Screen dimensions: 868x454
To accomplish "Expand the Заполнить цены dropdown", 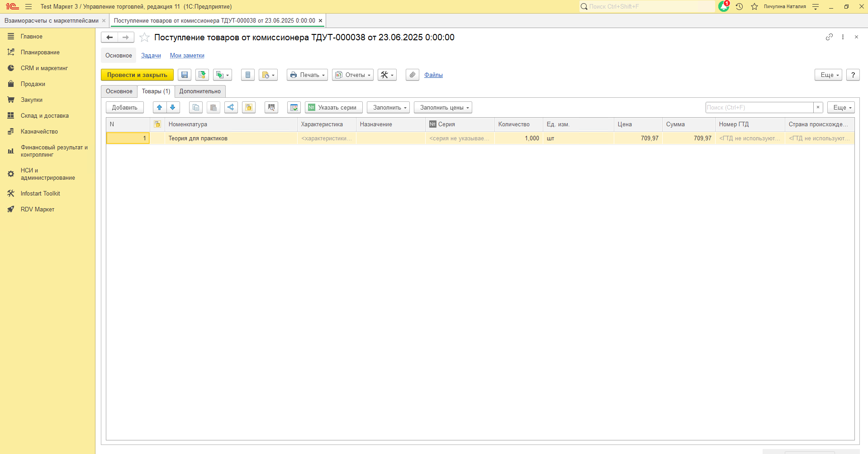I will (x=443, y=107).
